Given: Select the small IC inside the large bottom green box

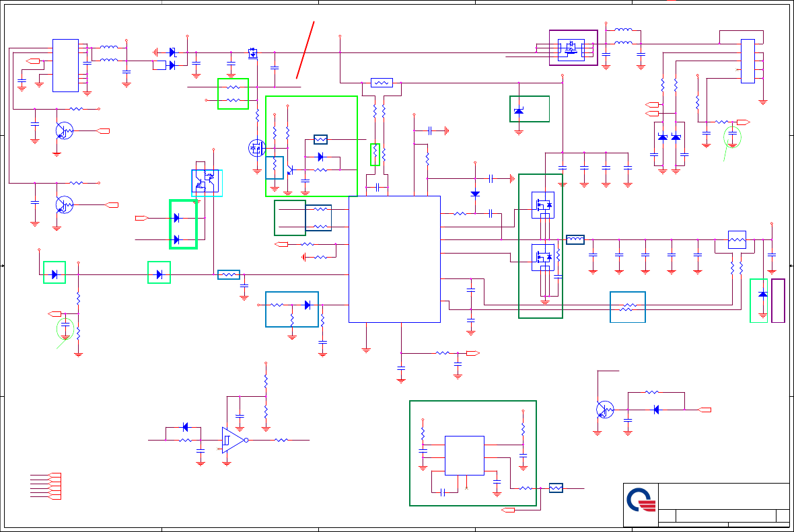Looking at the screenshot, I should coord(464,455).
